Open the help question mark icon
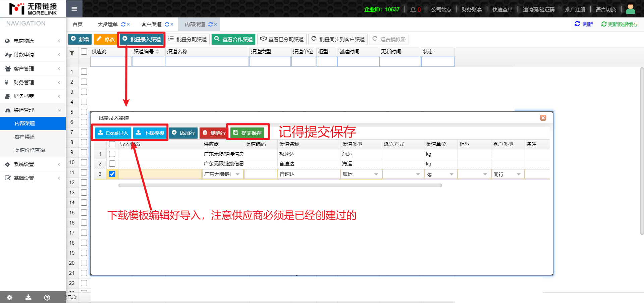 point(47,297)
